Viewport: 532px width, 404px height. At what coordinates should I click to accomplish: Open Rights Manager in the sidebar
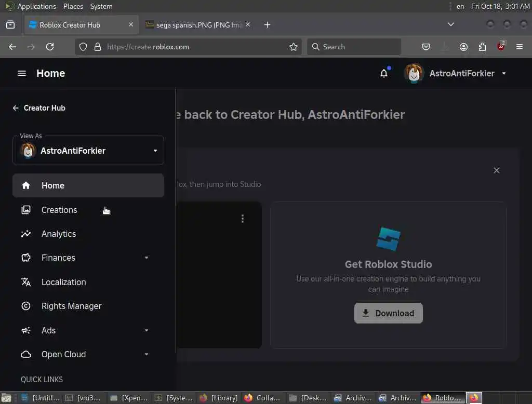(x=88, y=306)
